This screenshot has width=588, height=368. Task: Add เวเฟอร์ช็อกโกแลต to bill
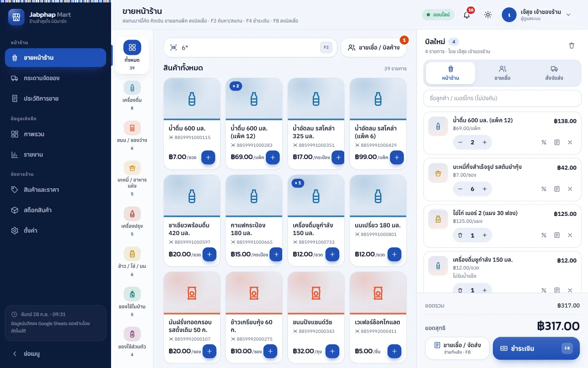click(x=394, y=351)
